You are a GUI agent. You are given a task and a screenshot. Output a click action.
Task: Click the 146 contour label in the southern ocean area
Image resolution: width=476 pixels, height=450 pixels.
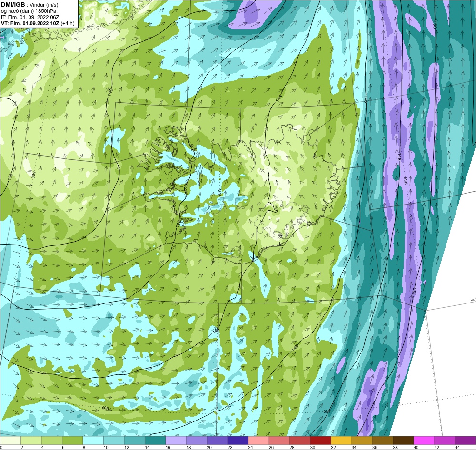[295, 348]
